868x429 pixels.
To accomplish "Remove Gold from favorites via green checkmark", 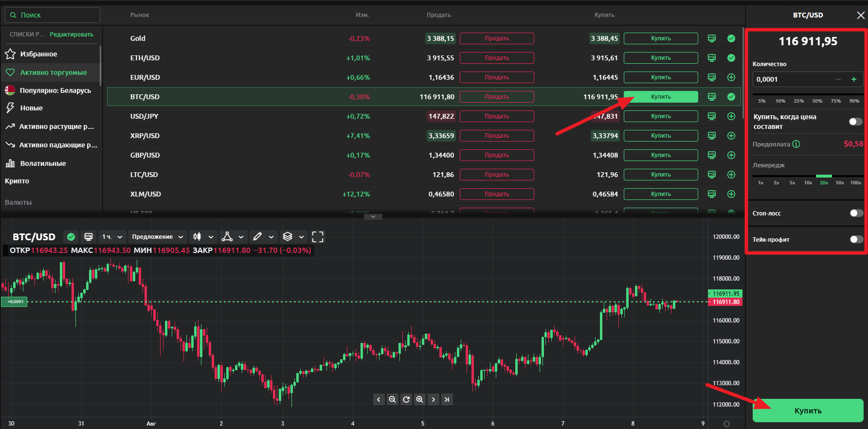I will pos(731,38).
